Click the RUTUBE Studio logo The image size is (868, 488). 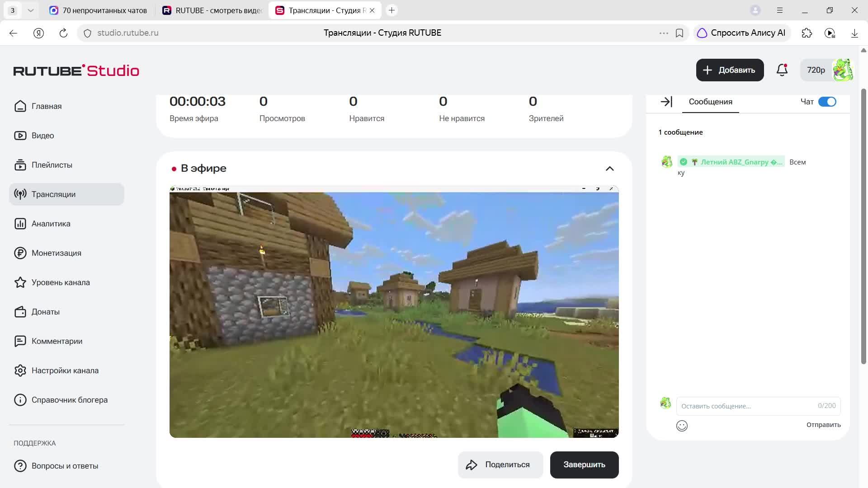click(x=76, y=70)
